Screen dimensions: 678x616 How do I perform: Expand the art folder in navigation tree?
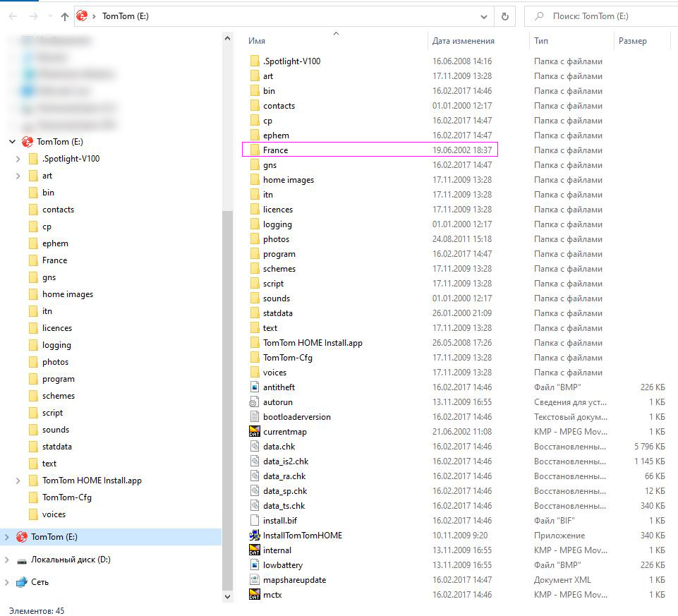[x=18, y=176]
